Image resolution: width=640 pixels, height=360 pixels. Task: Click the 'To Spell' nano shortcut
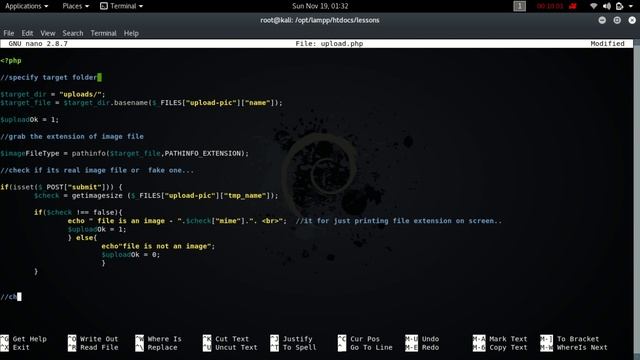click(x=293, y=347)
